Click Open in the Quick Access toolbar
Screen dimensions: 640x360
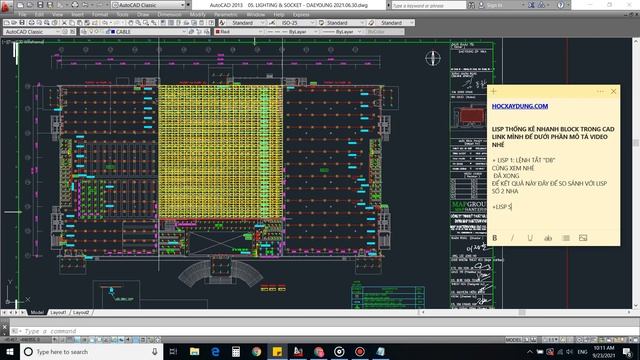click(30, 5)
